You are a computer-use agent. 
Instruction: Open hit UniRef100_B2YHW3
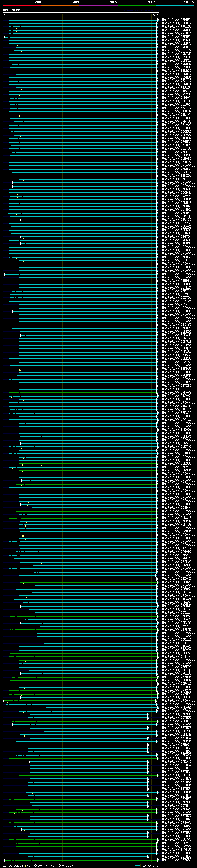pyautogui.click(x=177, y=67)
